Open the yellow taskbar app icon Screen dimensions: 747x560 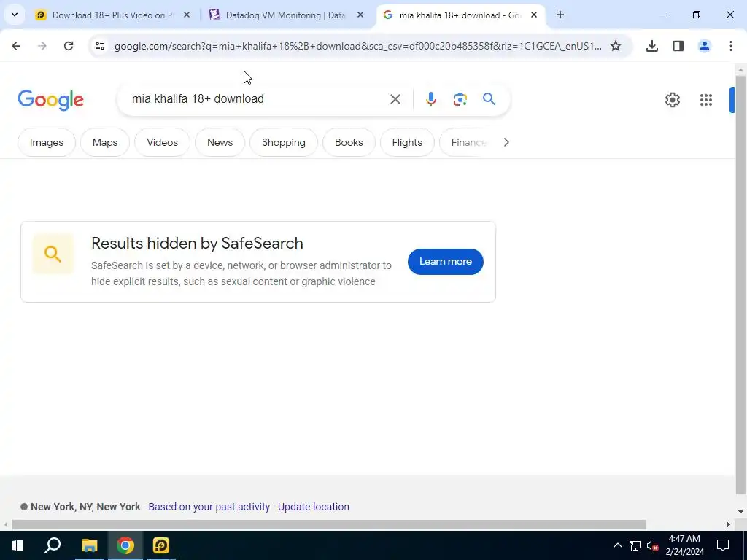click(161, 545)
